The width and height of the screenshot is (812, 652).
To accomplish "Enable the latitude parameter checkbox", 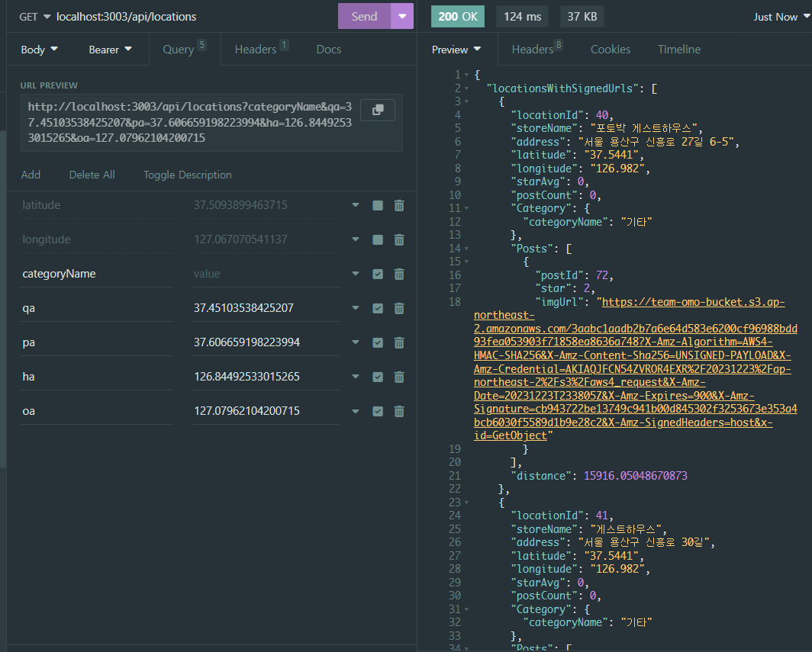I will pos(377,205).
